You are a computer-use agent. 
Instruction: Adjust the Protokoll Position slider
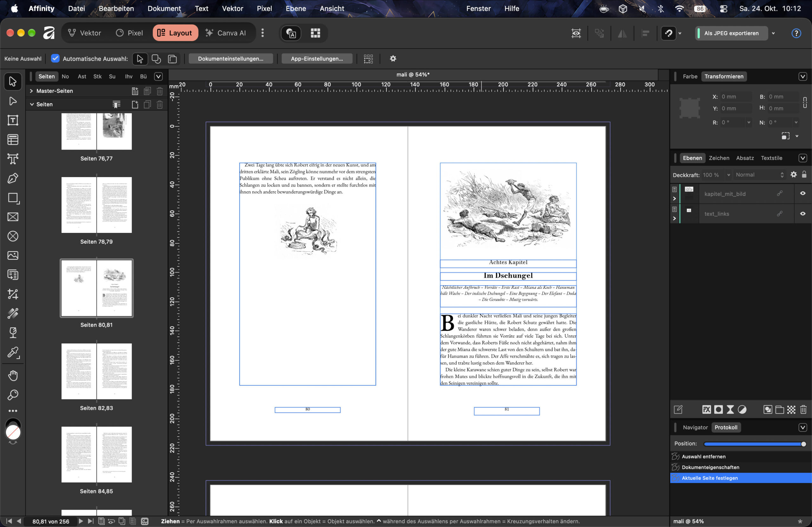(x=754, y=444)
